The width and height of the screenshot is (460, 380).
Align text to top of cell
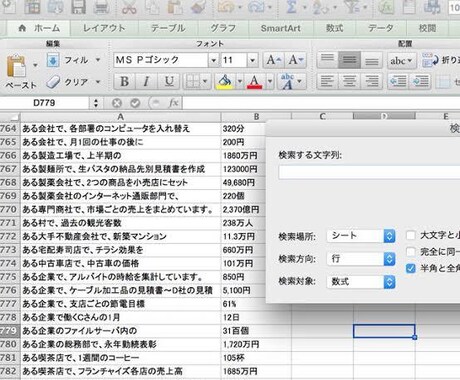[x=327, y=60]
